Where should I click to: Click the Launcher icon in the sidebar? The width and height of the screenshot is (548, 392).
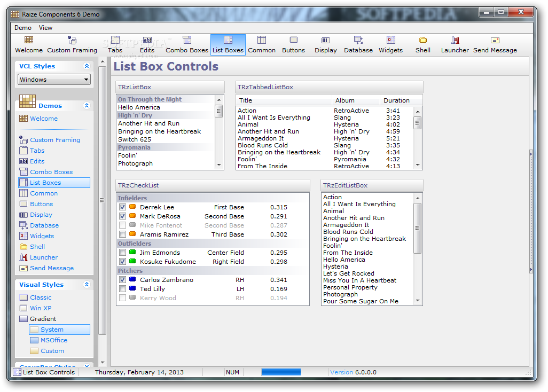[x=24, y=257]
